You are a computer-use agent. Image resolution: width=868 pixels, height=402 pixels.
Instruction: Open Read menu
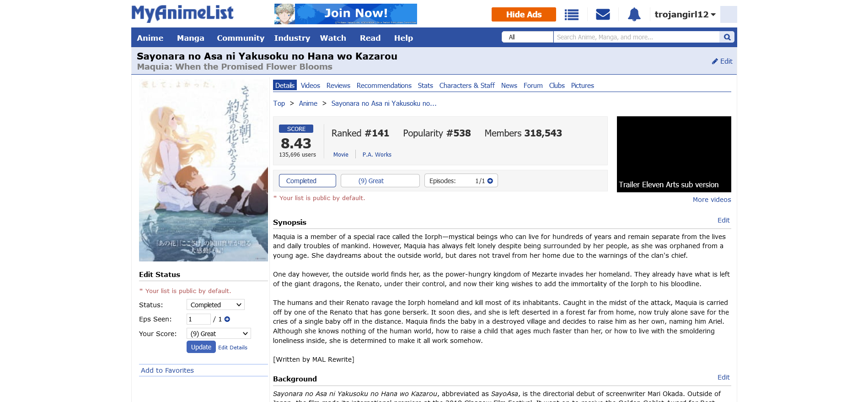(x=370, y=38)
